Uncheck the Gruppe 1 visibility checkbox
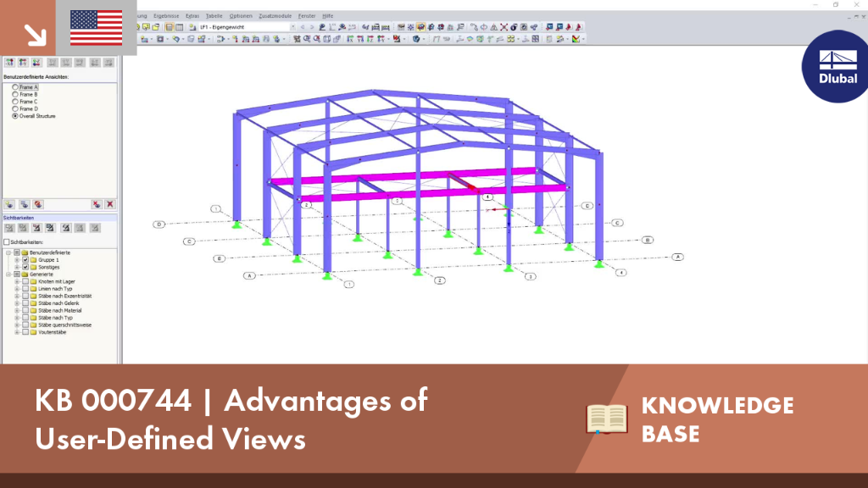 click(25, 260)
